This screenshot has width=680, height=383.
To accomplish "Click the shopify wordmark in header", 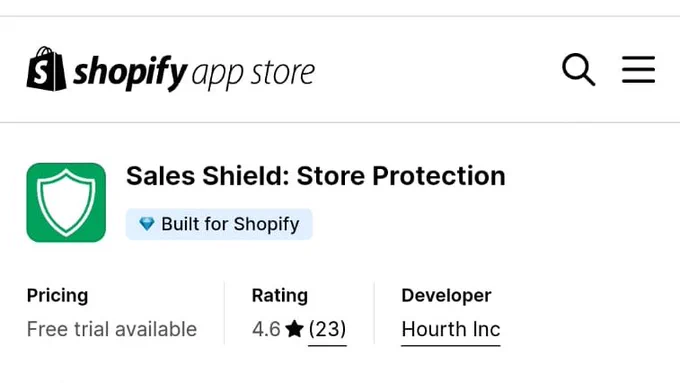I will pyautogui.click(x=131, y=72).
